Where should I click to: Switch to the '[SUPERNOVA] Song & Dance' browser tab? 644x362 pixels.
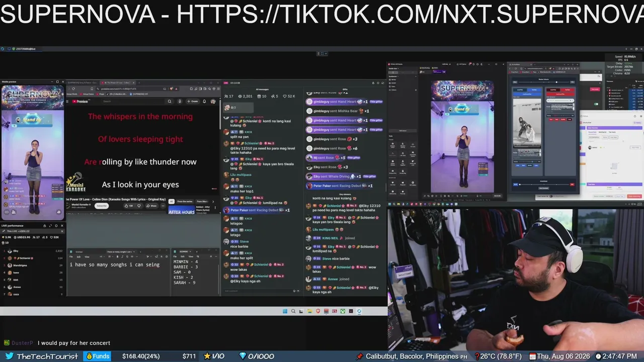coord(83,82)
